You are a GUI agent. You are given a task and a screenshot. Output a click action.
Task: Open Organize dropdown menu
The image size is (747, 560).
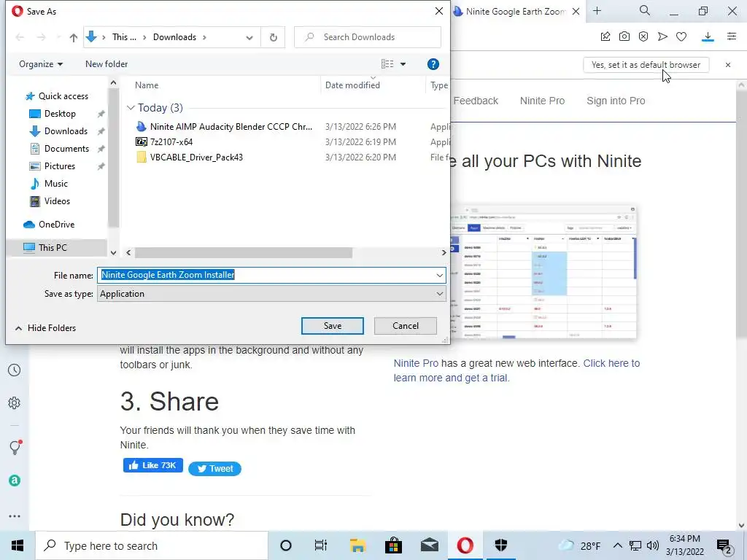41,64
